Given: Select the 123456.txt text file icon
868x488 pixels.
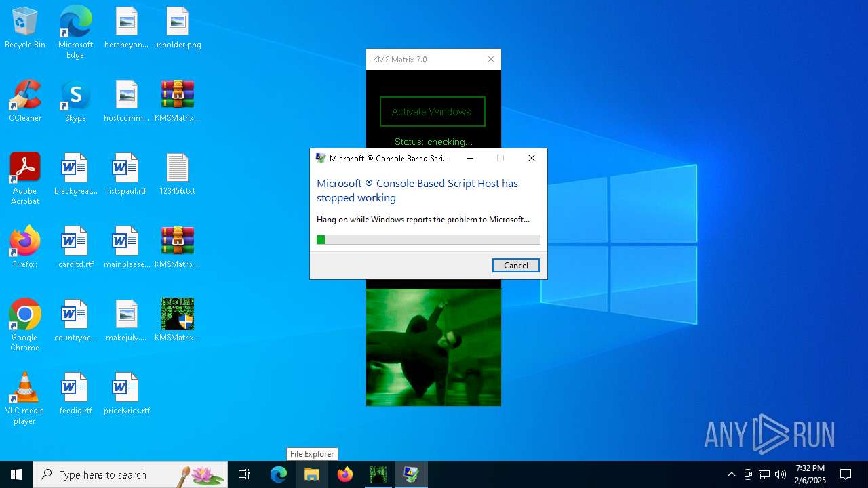Looking at the screenshot, I should [177, 175].
